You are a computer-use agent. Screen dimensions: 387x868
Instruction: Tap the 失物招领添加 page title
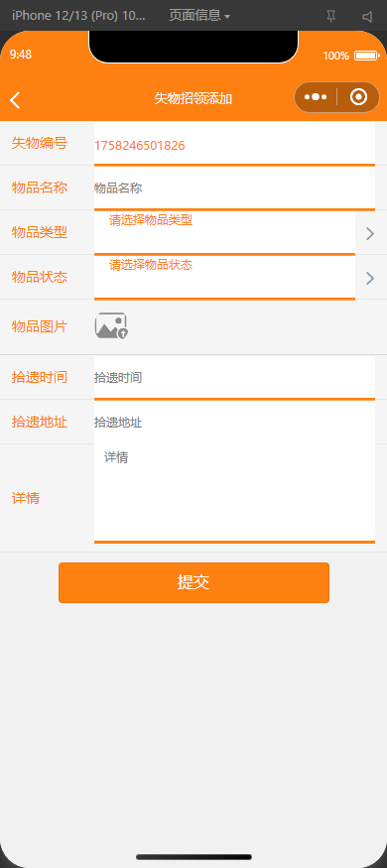coord(193,98)
